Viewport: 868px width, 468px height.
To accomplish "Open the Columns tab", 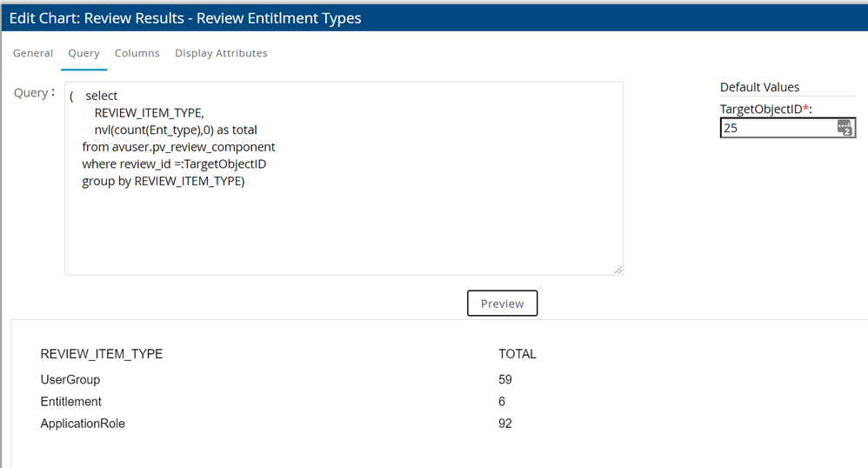I will [x=137, y=53].
